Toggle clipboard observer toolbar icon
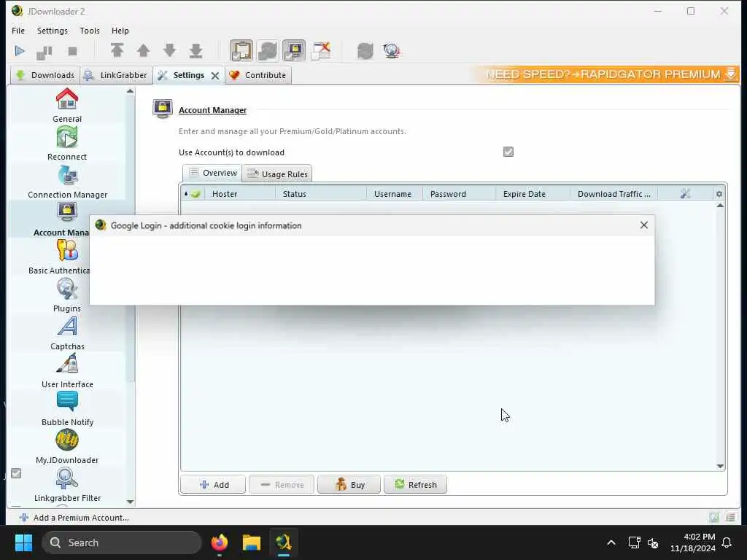Viewport: 747px width, 560px height. pyautogui.click(x=241, y=51)
